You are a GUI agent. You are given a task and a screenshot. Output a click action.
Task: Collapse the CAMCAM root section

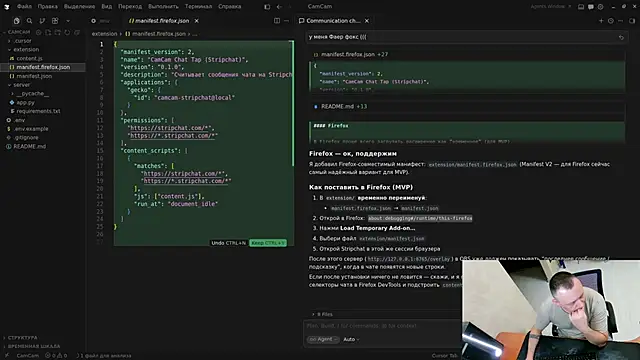(18, 32)
